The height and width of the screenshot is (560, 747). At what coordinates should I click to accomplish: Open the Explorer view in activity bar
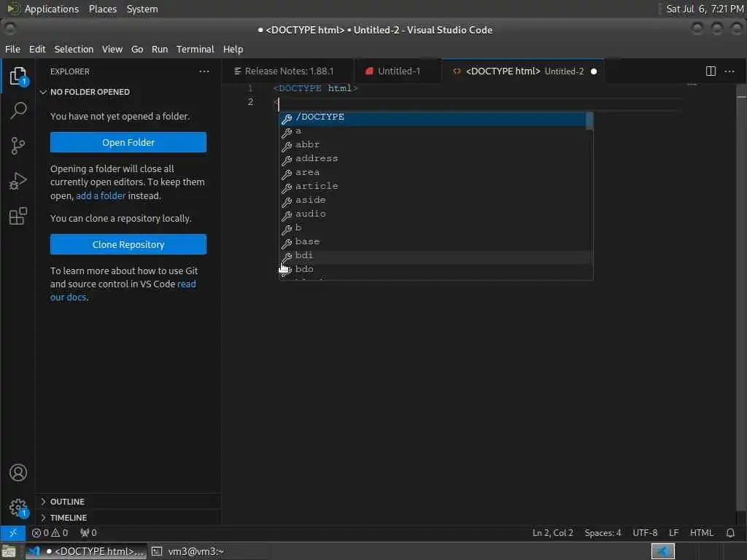[18, 76]
